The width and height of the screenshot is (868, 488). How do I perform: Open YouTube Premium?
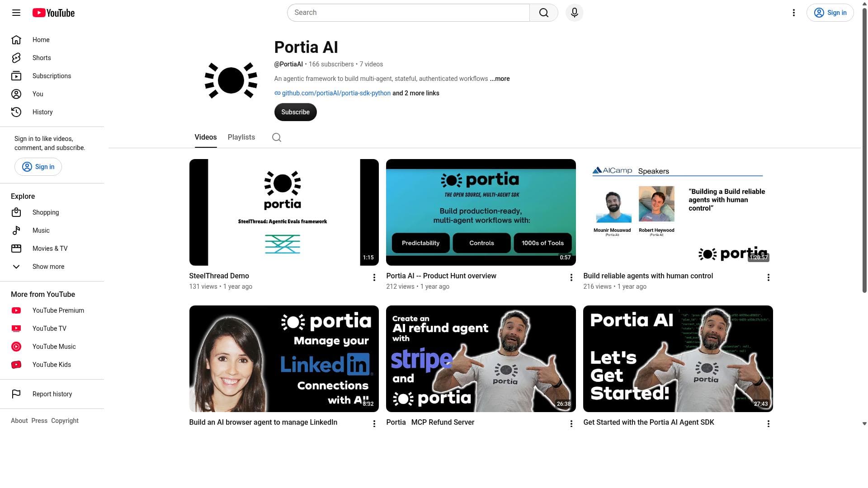click(x=52, y=310)
